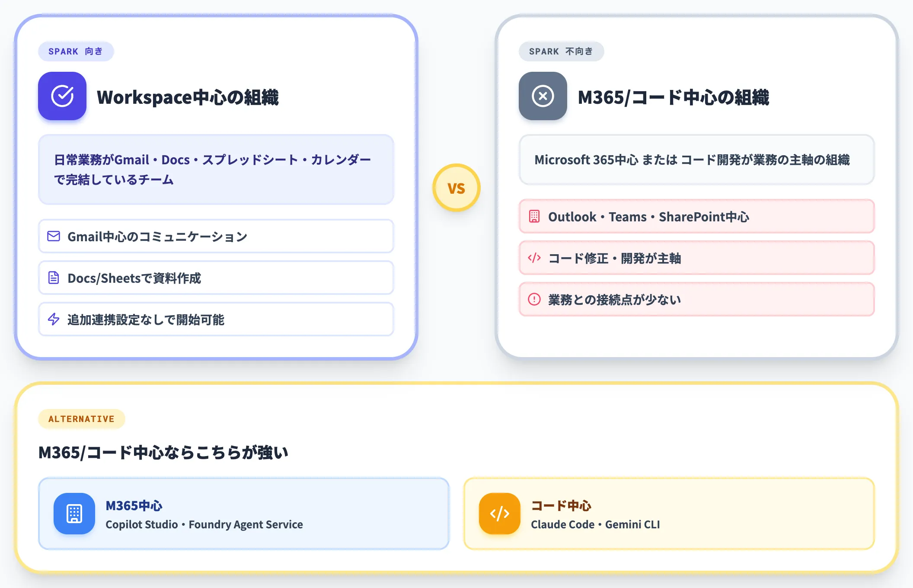Click the 日常業務がGmail・Docs description box
The image size is (913, 588).
pyautogui.click(x=216, y=169)
